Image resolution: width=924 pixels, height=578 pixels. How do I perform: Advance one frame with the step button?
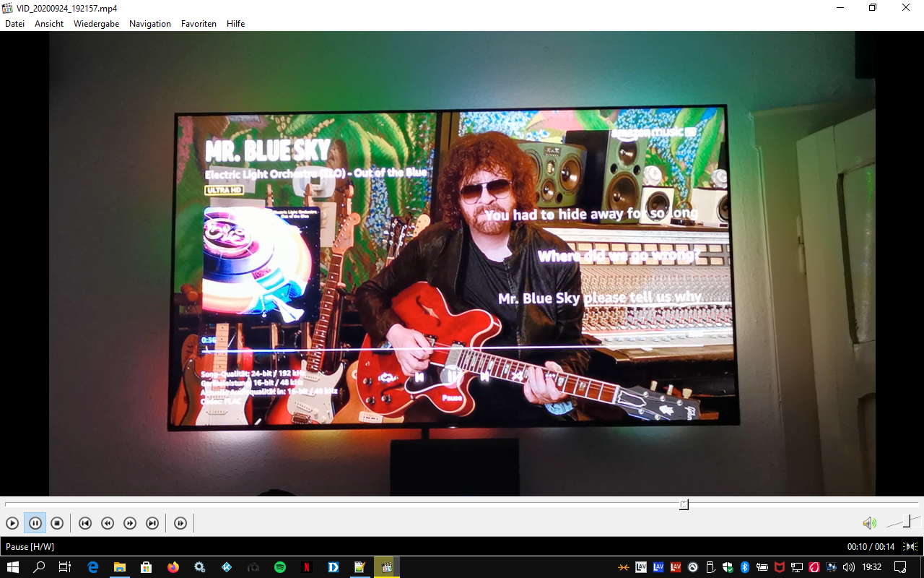[180, 523]
